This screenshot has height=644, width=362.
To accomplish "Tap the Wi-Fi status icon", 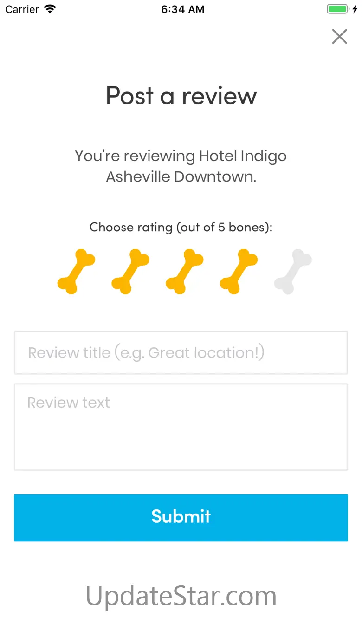I will (x=50, y=9).
